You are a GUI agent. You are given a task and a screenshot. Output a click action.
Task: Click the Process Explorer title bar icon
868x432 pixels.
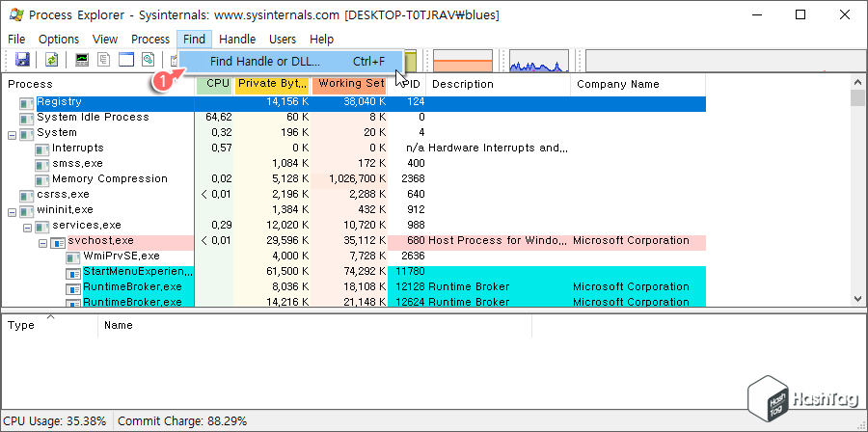click(15, 14)
